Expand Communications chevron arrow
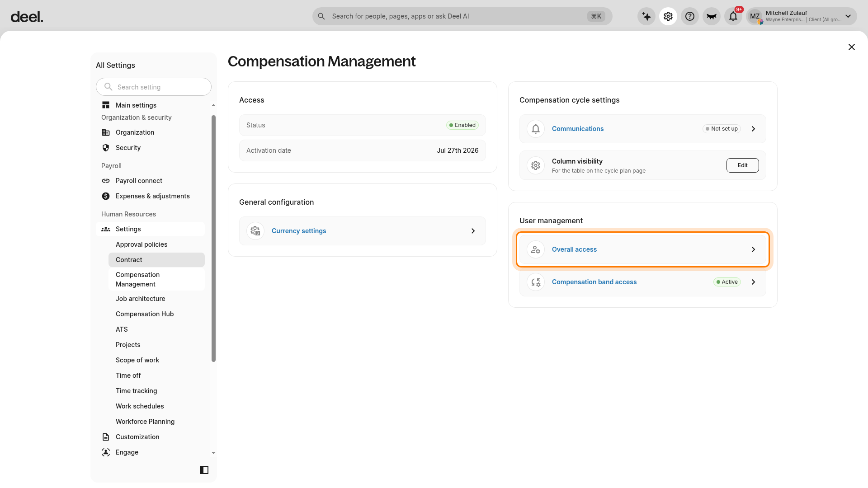This screenshot has width=868, height=488. pos(754,129)
